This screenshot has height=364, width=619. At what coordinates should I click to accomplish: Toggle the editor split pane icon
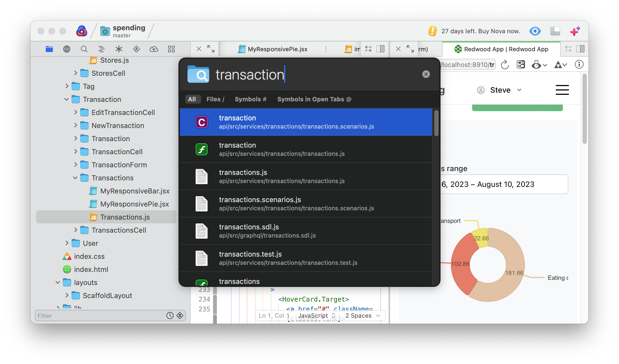point(380,49)
